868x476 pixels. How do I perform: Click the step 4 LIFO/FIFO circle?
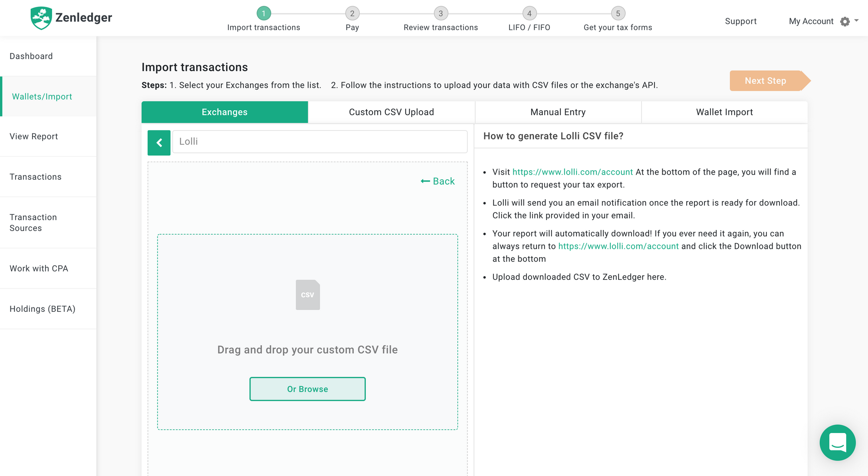click(529, 13)
